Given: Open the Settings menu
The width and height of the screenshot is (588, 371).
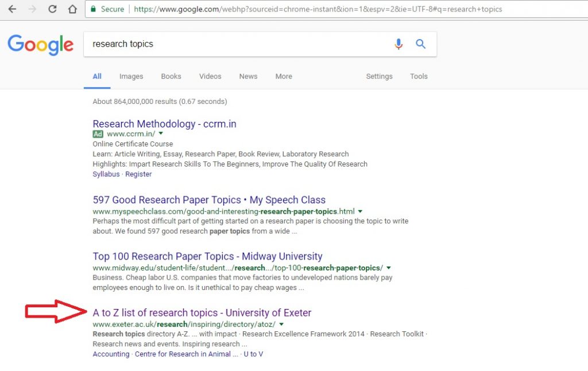Looking at the screenshot, I should point(379,76).
